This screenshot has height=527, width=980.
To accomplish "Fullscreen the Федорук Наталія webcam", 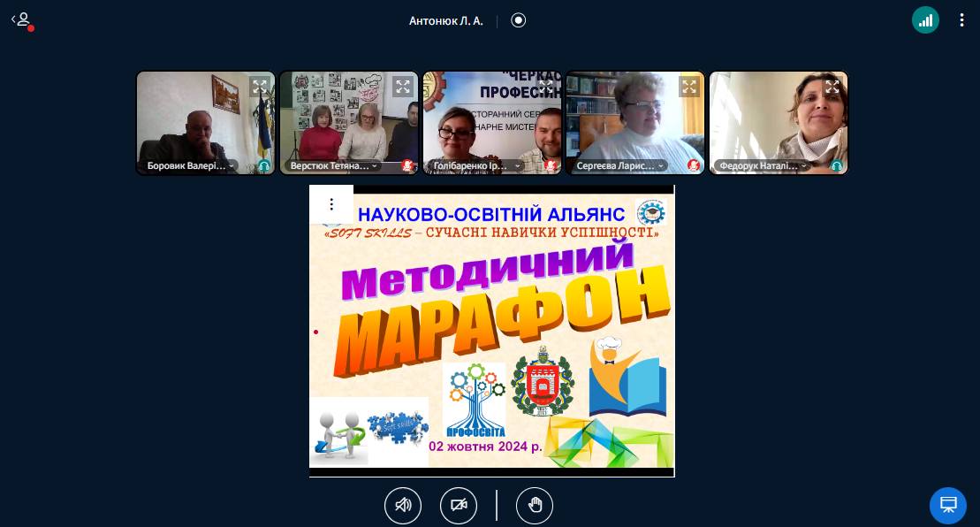I will pos(832,87).
